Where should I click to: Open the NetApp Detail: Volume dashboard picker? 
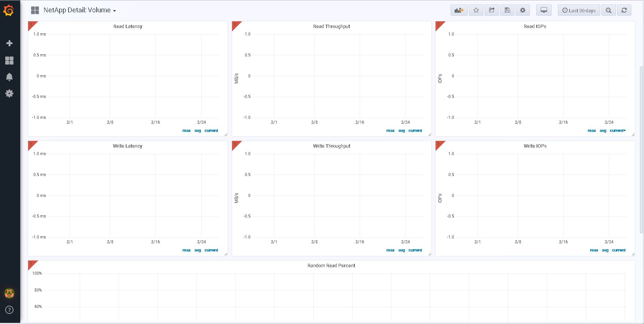click(80, 10)
